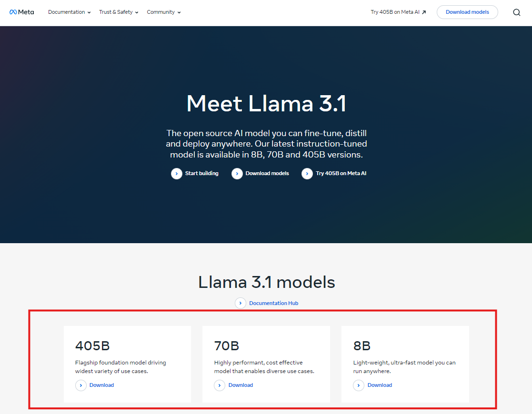Download the 70B model
The image size is (532, 414).
(x=241, y=385)
